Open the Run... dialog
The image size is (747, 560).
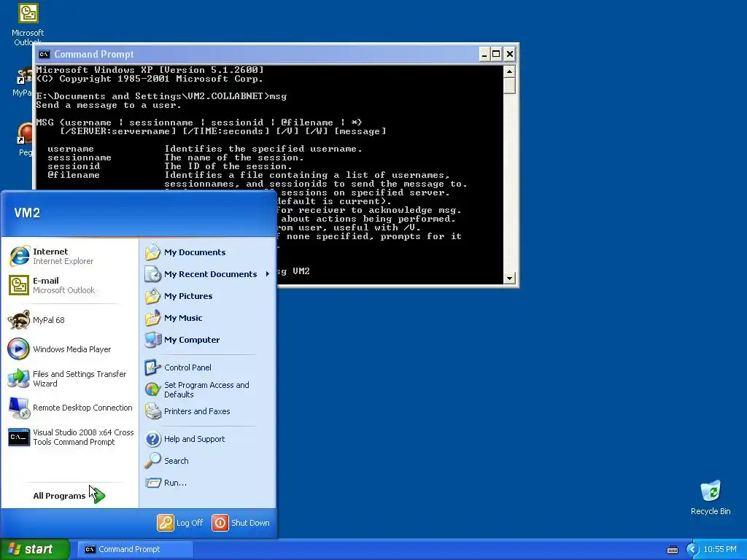208,483
